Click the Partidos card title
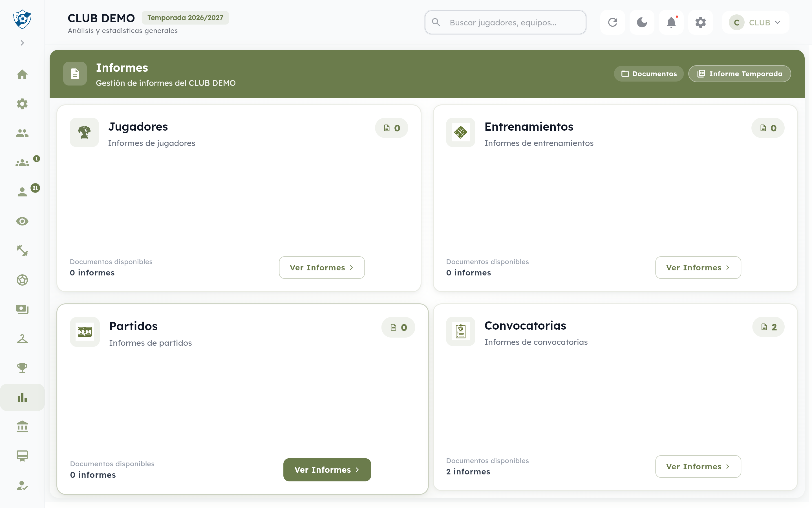This screenshot has height=508, width=812. 133,326
